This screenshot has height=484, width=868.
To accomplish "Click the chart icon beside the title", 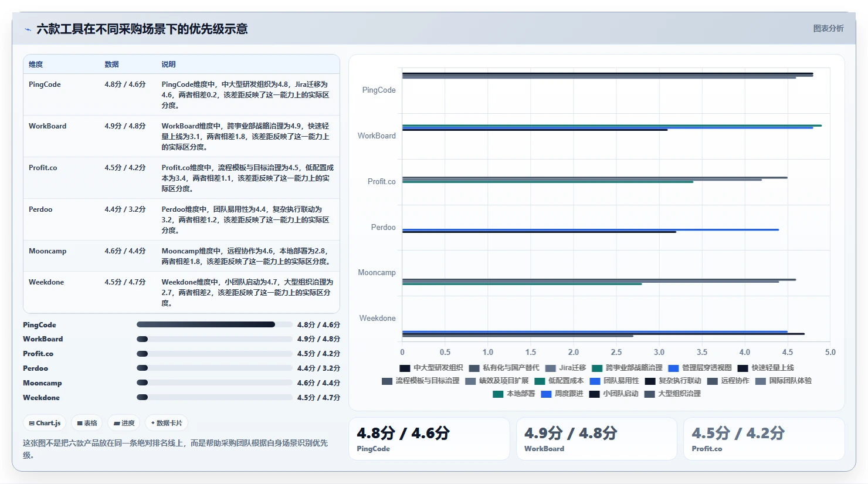I will [x=28, y=29].
